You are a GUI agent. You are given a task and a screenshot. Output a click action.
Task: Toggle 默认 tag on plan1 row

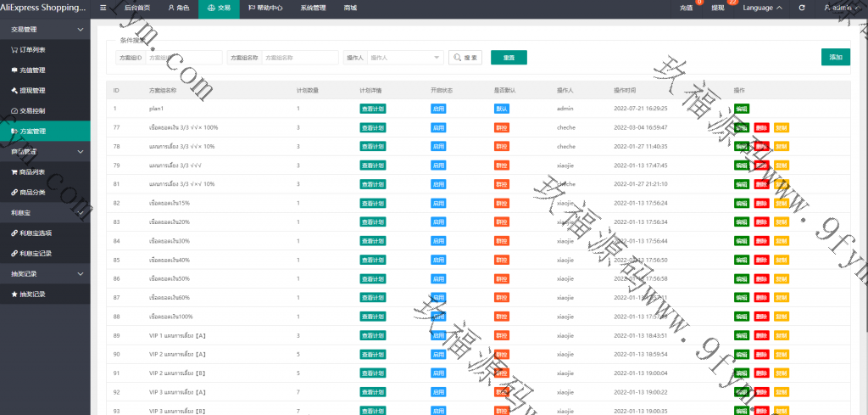pos(501,109)
